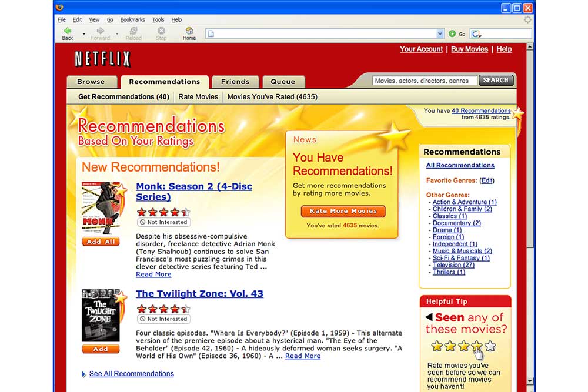Open the Tools menu
588x392 pixels.
[x=158, y=19]
